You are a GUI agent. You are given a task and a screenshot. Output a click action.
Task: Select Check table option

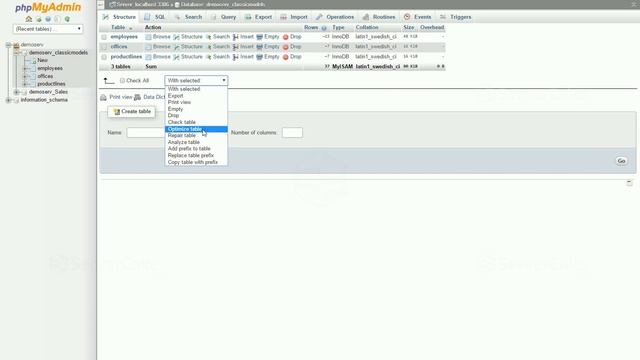(196, 122)
